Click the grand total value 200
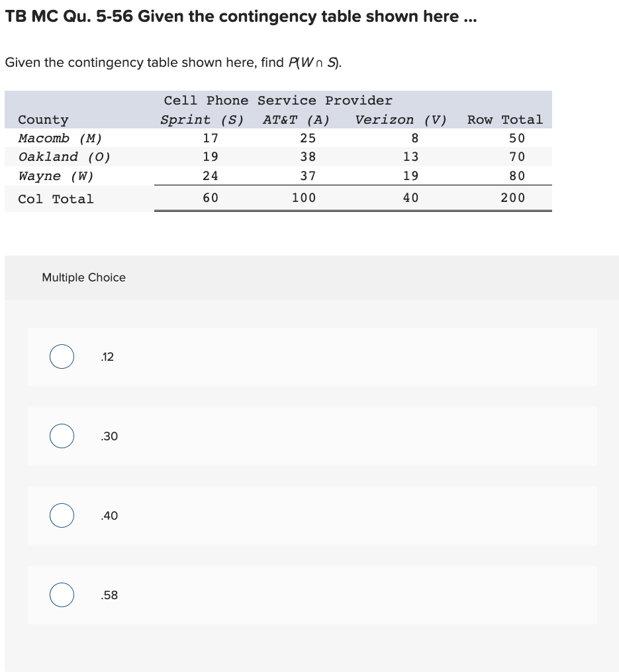 (513, 198)
